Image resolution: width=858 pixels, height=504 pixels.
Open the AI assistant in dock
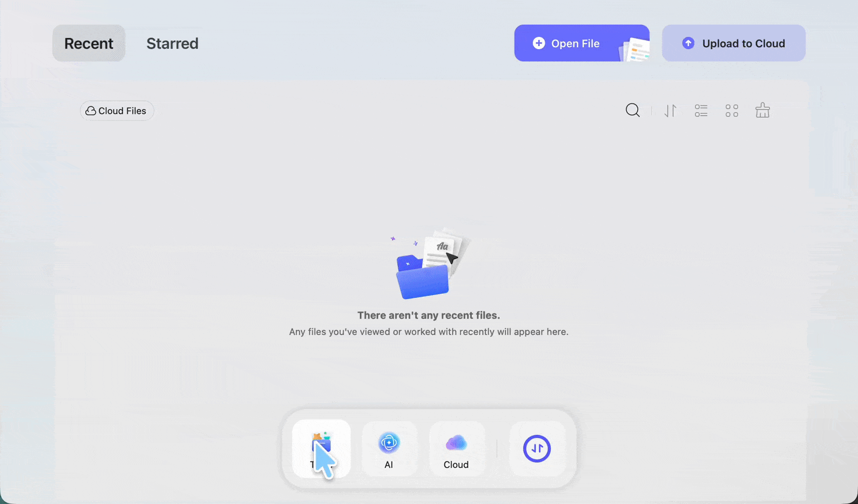pos(389,449)
